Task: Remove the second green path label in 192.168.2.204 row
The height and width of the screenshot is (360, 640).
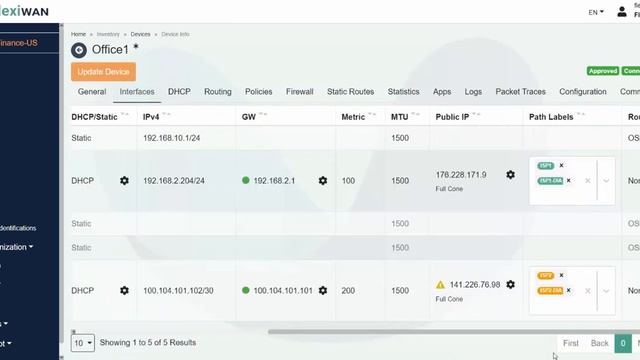Action: [x=569, y=180]
